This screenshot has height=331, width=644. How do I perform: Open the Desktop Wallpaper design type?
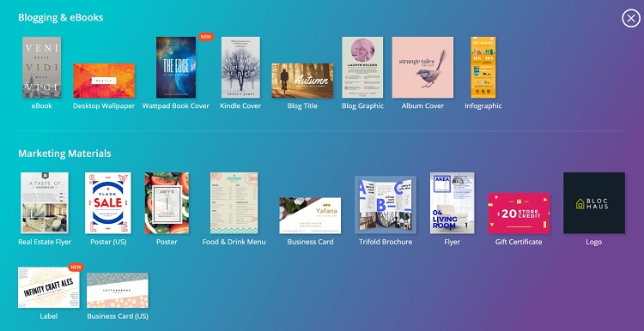pyautogui.click(x=104, y=81)
